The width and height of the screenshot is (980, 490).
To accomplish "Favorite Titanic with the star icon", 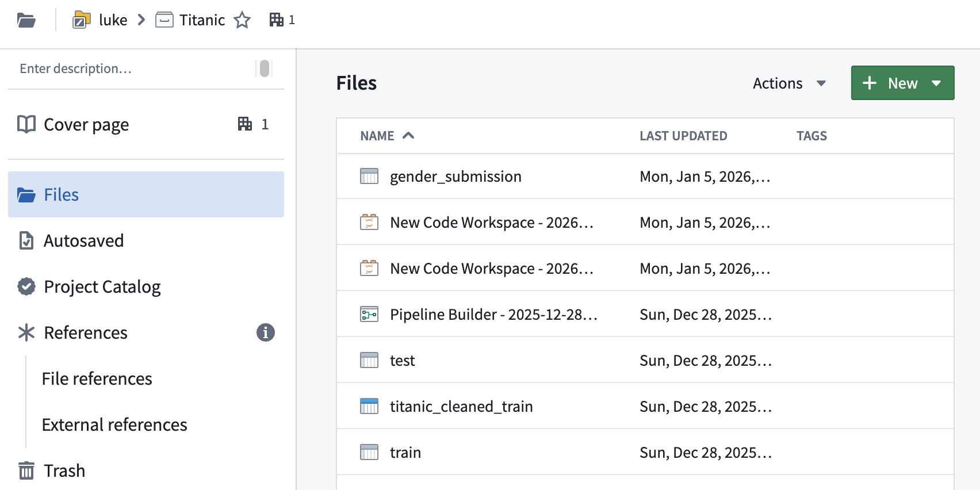I will coord(242,20).
